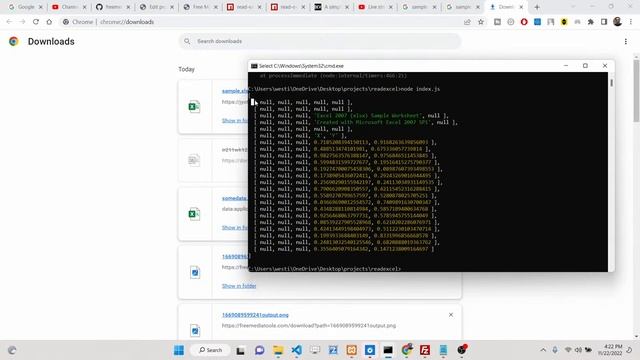This screenshot has height=360, width=640.
Task: Show in folder for somedata download
Action: [235, 227]
